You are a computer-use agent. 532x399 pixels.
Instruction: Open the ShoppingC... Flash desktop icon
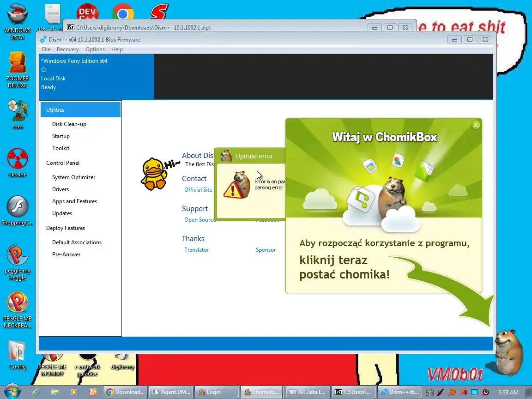17,211
